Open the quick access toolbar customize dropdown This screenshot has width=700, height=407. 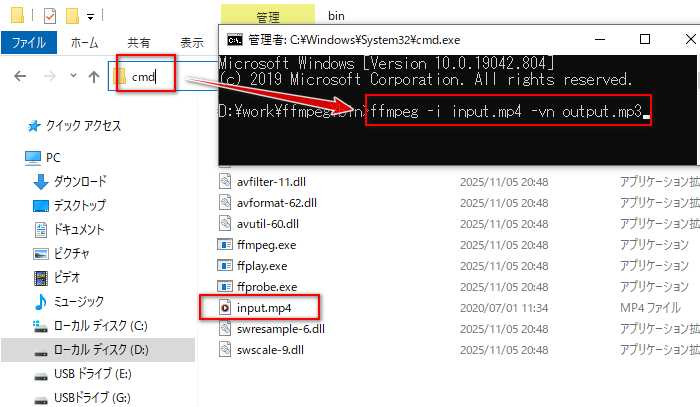(91, 17)
